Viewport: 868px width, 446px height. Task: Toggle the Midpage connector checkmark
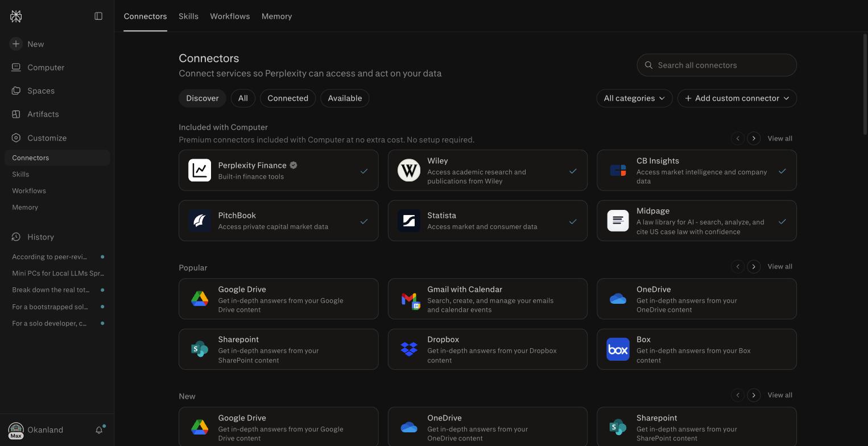782,221
